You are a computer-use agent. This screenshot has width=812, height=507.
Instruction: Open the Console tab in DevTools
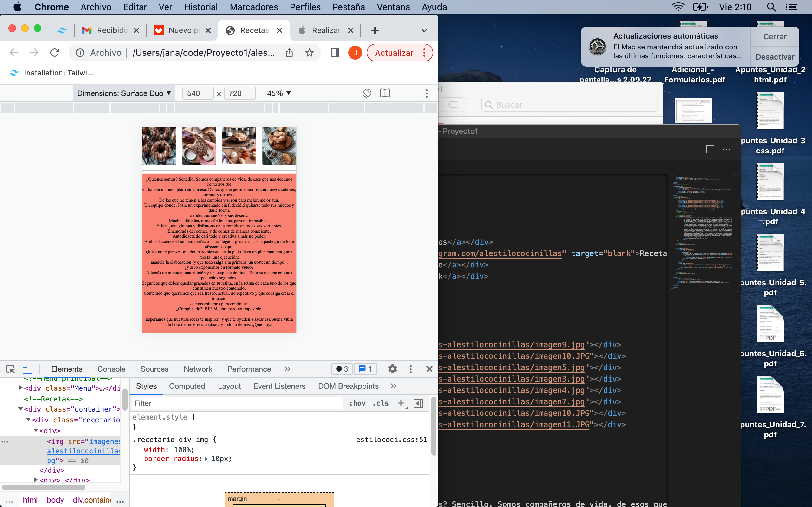pyautogui.click(x=111, y=369)
